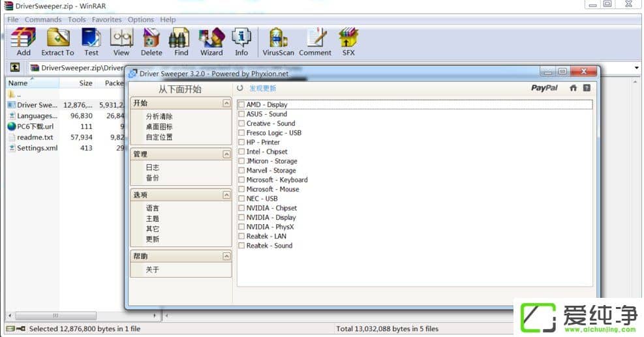
Task: Select the Languages... folder row
Action: 66,116
